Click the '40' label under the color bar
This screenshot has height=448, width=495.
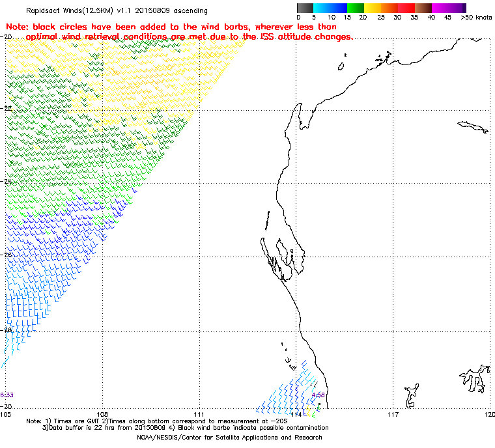[431, 18]
